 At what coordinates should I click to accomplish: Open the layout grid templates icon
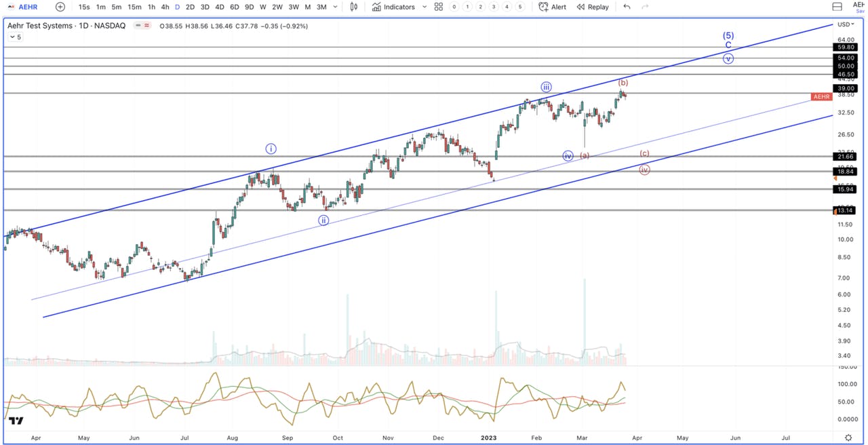439,7
